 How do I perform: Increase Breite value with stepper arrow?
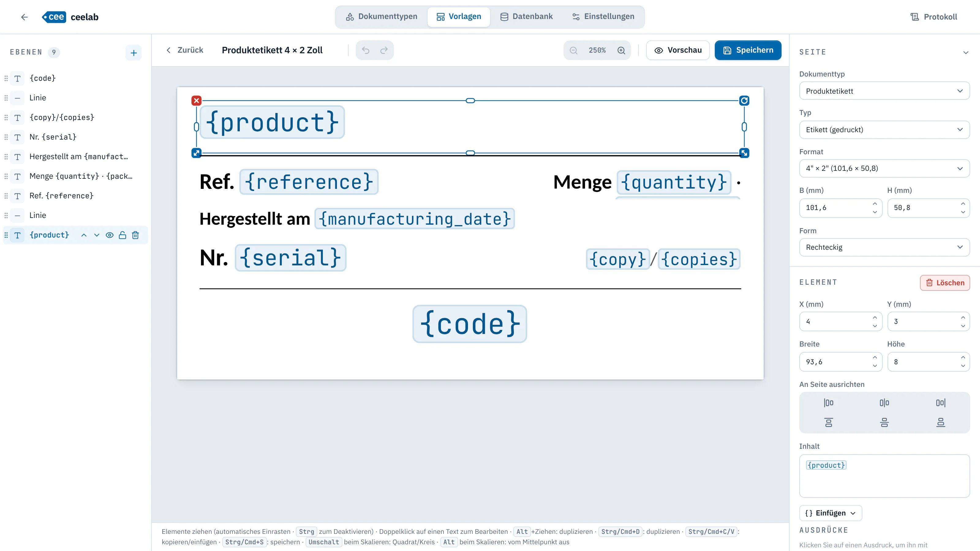[x=875, y=357]
